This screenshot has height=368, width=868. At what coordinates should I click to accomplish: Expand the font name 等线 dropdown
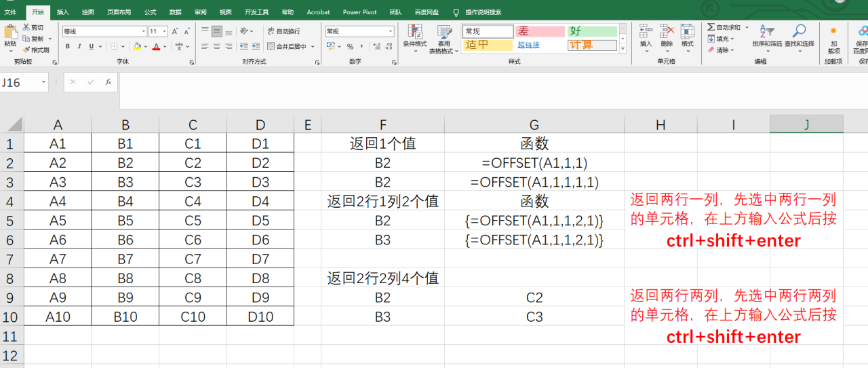pyautogui.click(x=144, y=31)
